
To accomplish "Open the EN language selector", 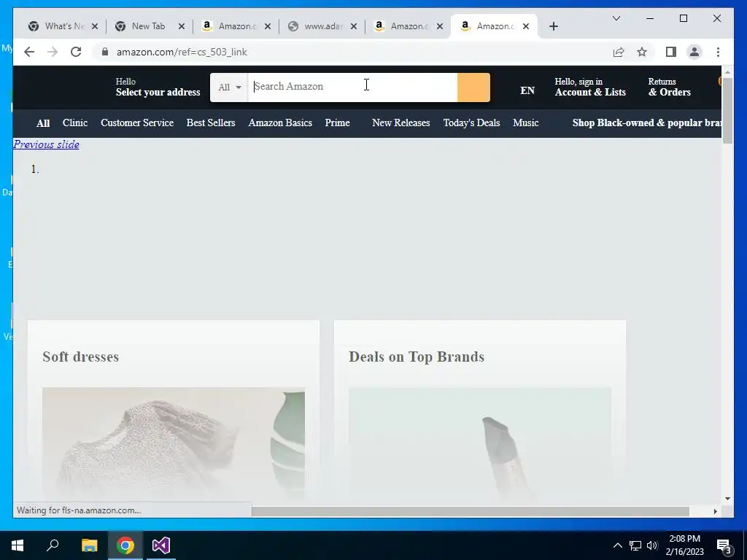I will [527, 90].
